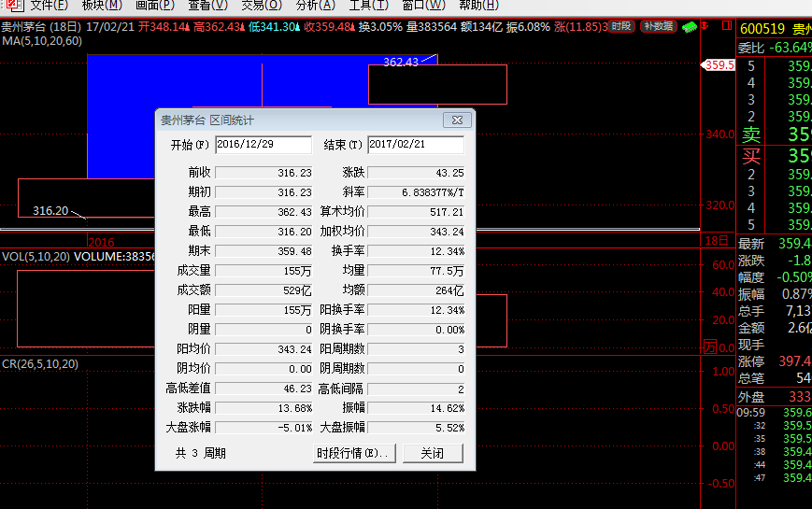The height and width of the screenshot is (509, 812).
Task: Click the green chip icon in chart header
Action: (x=690, y=27)
